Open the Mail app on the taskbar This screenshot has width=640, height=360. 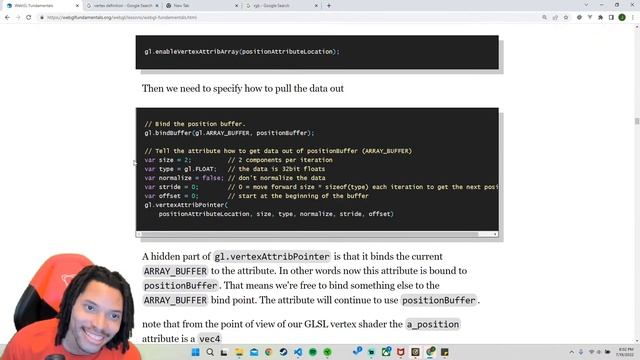pyautogui.click(x=253, y=352)
